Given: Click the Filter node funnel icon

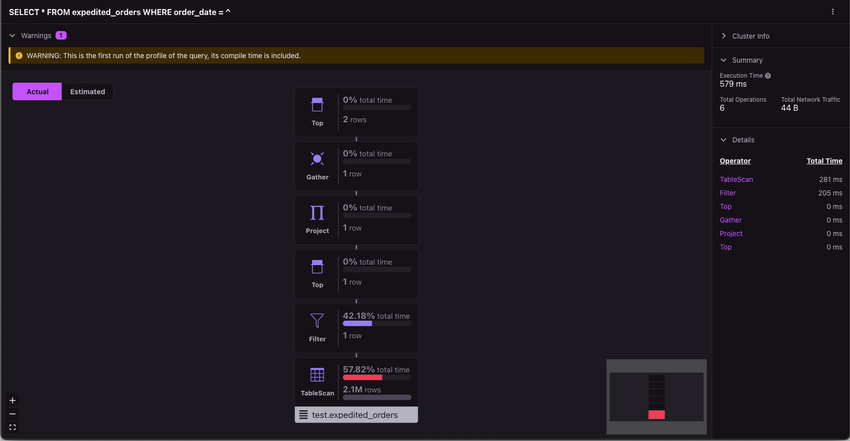Looking at the screenshot, I should click(x=317, y=321).
